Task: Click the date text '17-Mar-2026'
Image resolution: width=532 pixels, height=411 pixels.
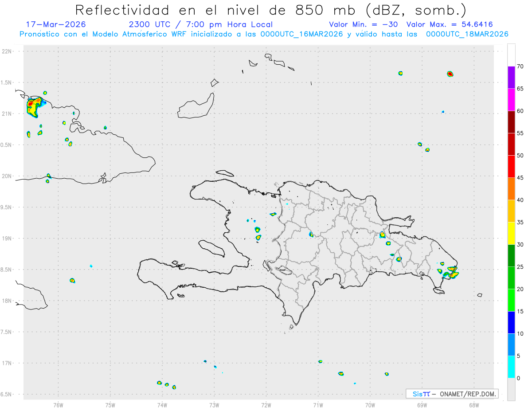Action: (x=56, y=24)
